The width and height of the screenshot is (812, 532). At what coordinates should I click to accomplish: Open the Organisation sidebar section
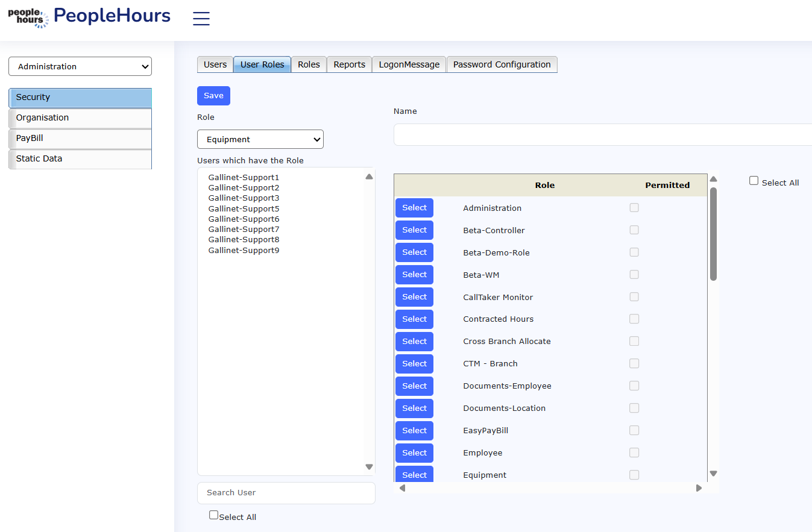80,118
